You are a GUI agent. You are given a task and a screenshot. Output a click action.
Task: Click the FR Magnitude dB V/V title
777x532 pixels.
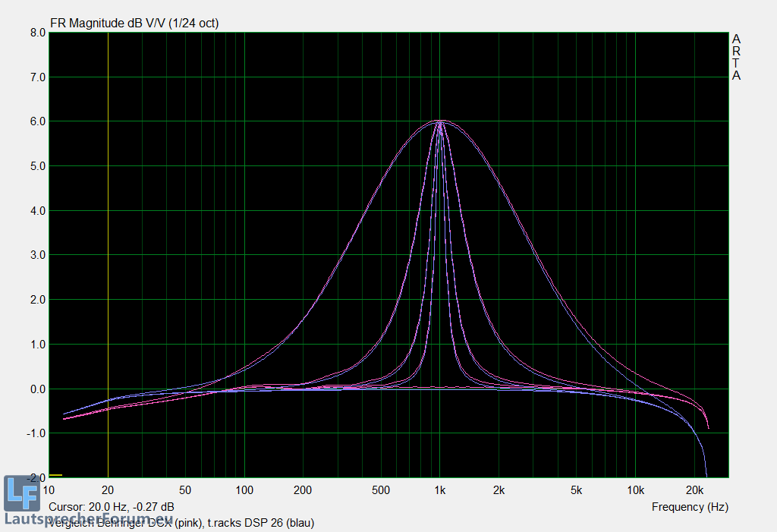pos(134,23)
